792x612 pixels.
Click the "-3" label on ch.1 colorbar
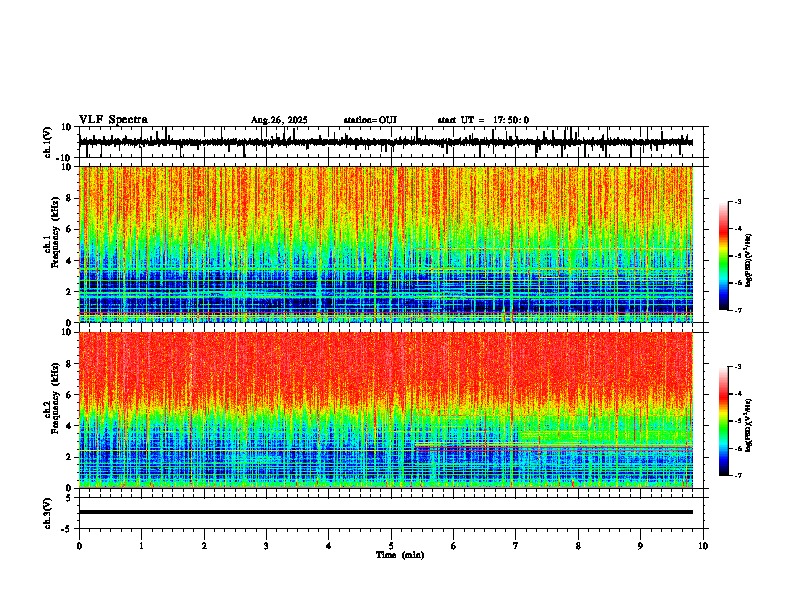(738, 202)
